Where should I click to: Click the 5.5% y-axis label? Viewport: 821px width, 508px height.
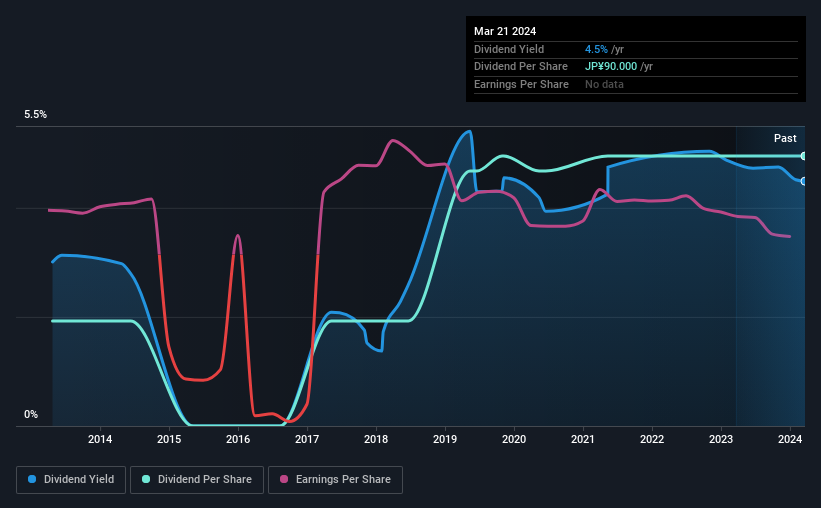36,115
